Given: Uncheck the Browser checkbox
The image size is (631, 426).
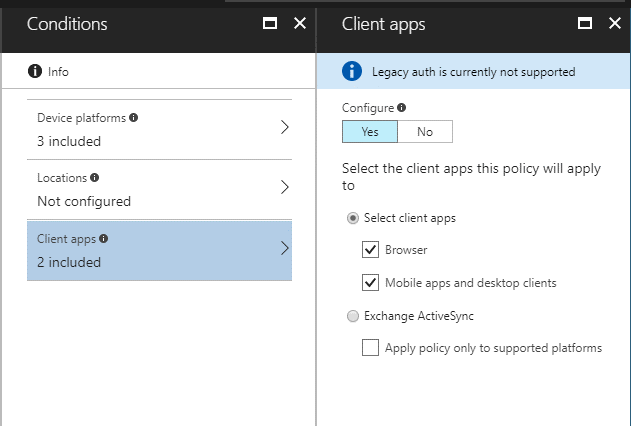Looking at the screenshot, I should point(371,250).
